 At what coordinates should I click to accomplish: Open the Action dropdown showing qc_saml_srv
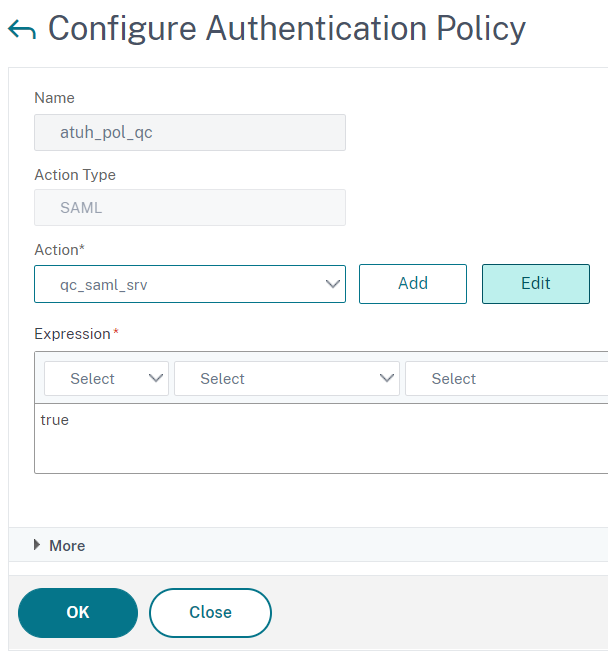click(x=180, y=284)
